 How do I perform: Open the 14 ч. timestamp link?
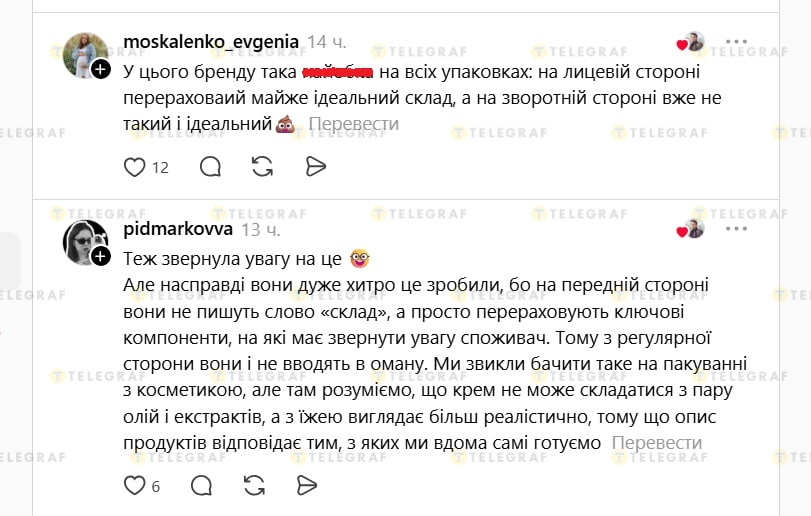pos(327,42)
